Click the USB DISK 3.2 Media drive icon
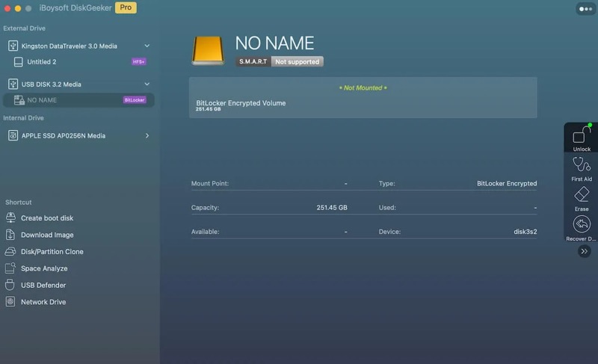This screenshot has height=364, width=598. pos(13,84)
